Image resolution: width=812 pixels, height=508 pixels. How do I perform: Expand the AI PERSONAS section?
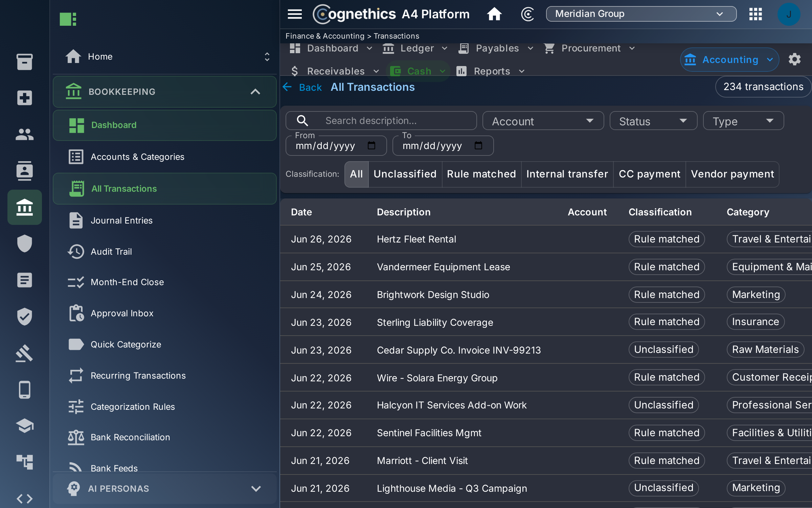pyautogui.click(x=165, y=488)
